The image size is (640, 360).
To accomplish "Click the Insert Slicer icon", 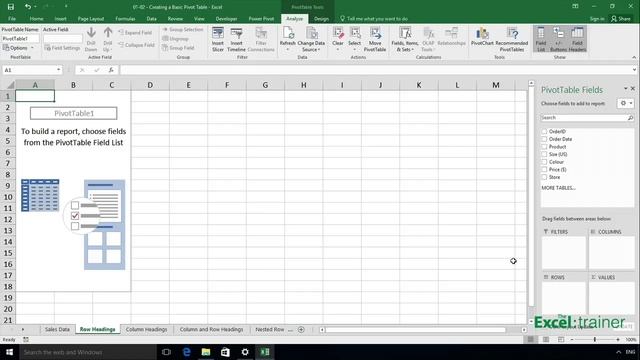I will tap(218, 33).
